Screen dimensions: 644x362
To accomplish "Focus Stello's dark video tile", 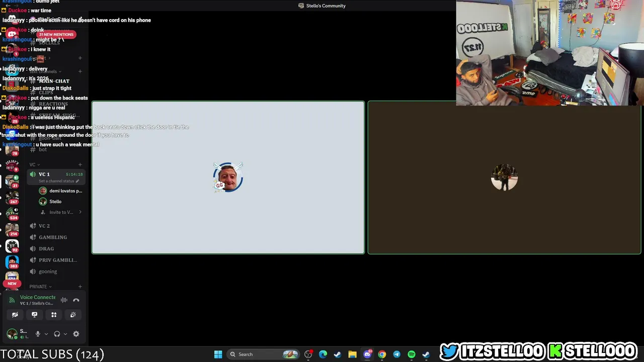I will [x=504, y=177].
